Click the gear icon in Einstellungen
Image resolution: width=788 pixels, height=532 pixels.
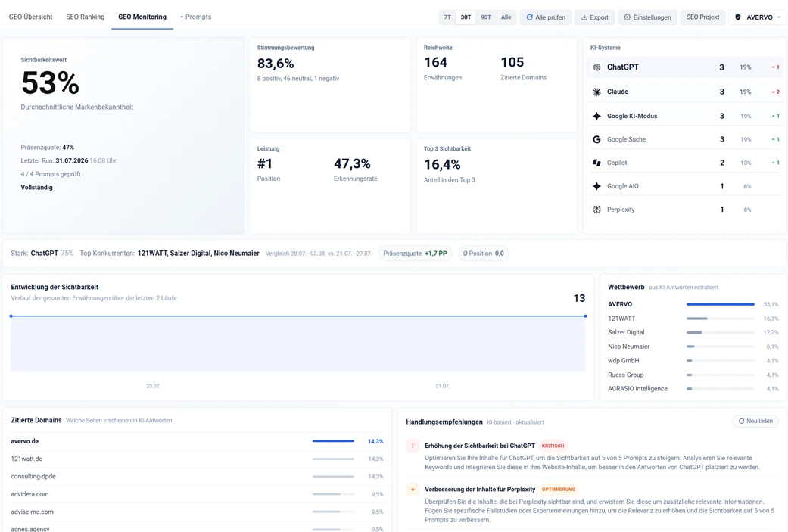pos(628,17)
